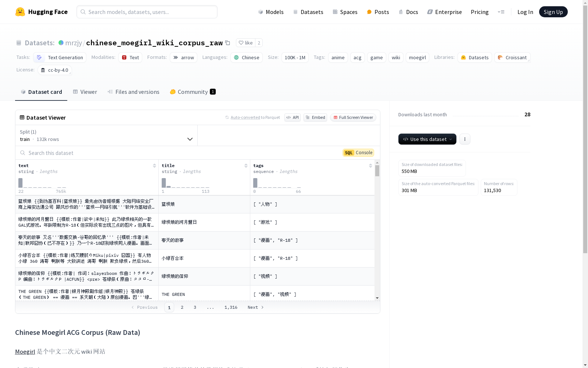This screenshot has width=588, height=368.
Task: Go to Models in the navigation
Action: 271,12
